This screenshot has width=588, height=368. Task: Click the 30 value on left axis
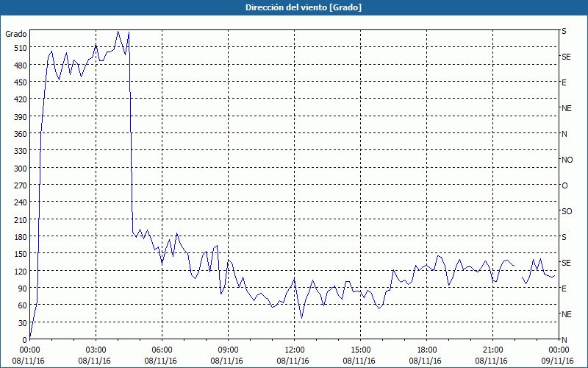23,323
